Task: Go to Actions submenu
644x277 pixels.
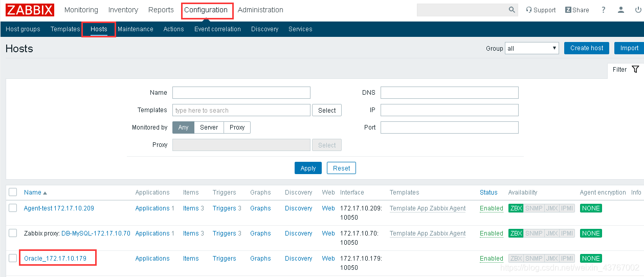Action: click(x=173, y=29)
